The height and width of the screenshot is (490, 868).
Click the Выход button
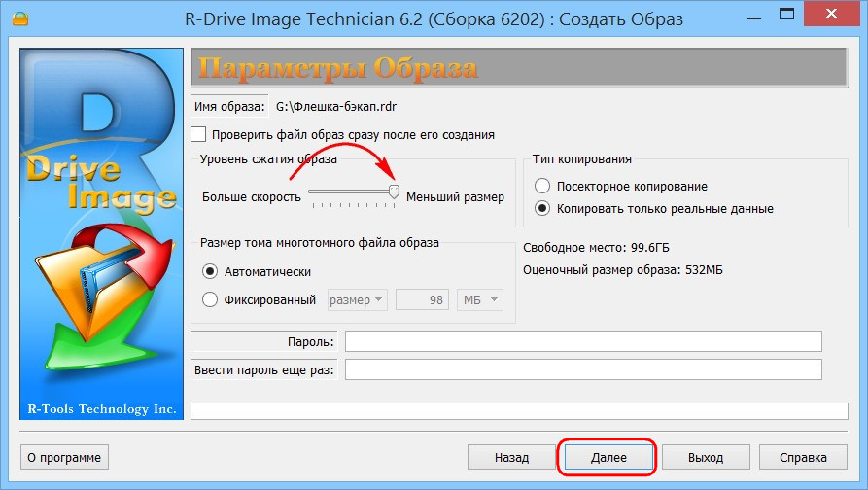coord(706,457)
